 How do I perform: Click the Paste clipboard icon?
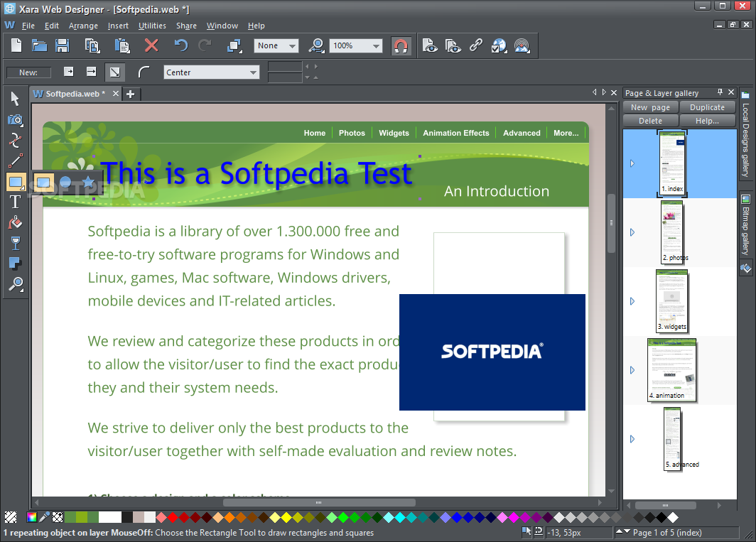pos(122,45)
